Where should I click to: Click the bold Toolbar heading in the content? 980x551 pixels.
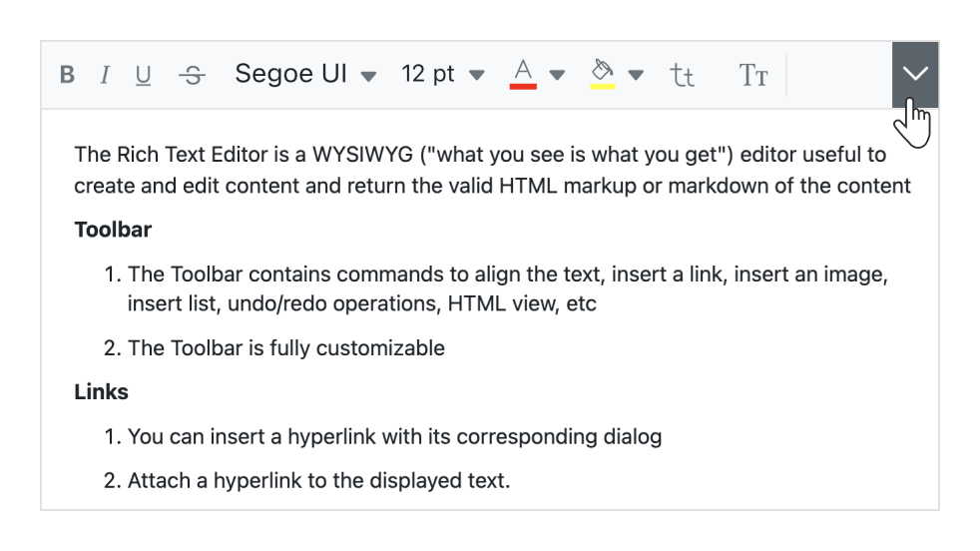(x=113, y=230)
